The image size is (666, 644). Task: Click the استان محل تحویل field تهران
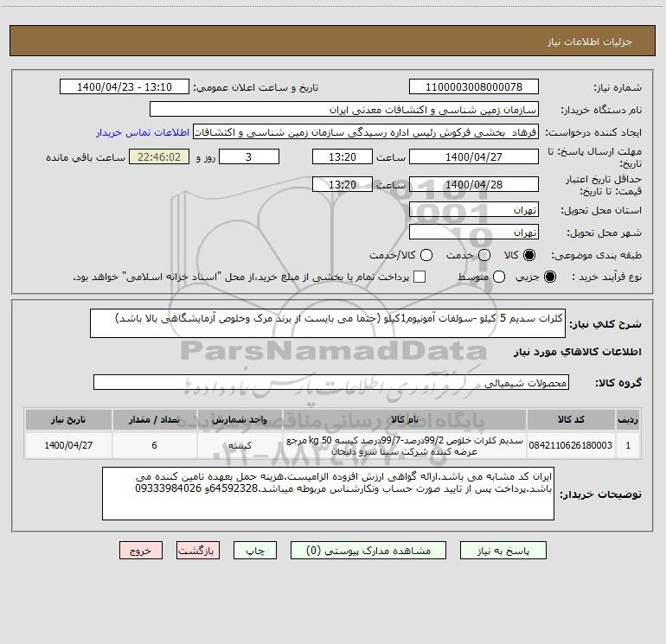[474, 210]
